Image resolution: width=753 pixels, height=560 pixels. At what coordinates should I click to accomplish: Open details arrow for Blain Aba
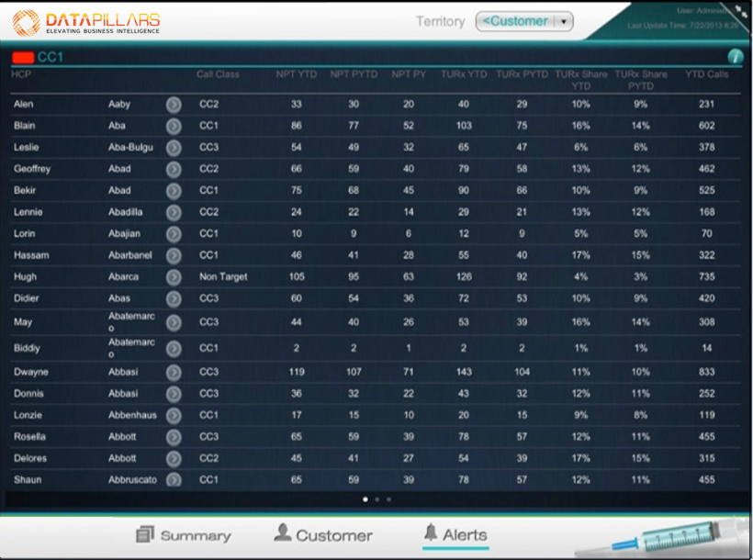(x=174, y=126)
